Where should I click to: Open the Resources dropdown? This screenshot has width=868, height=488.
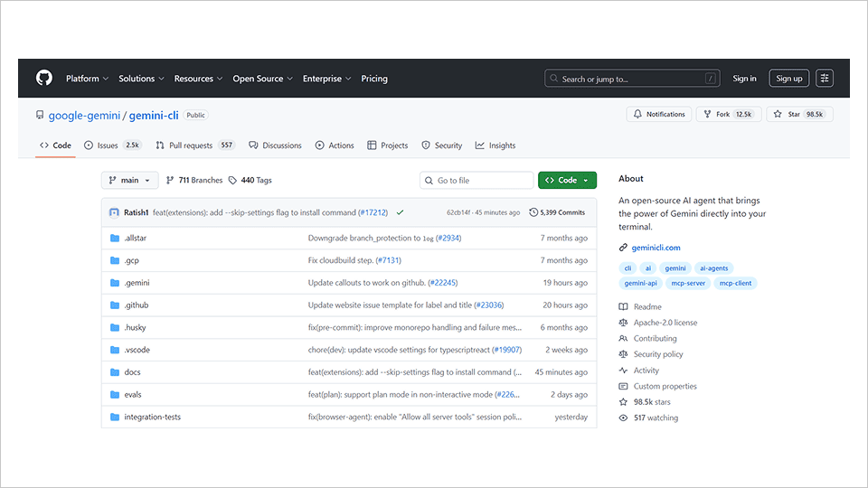pyautogui.click(x=198, y=79)
